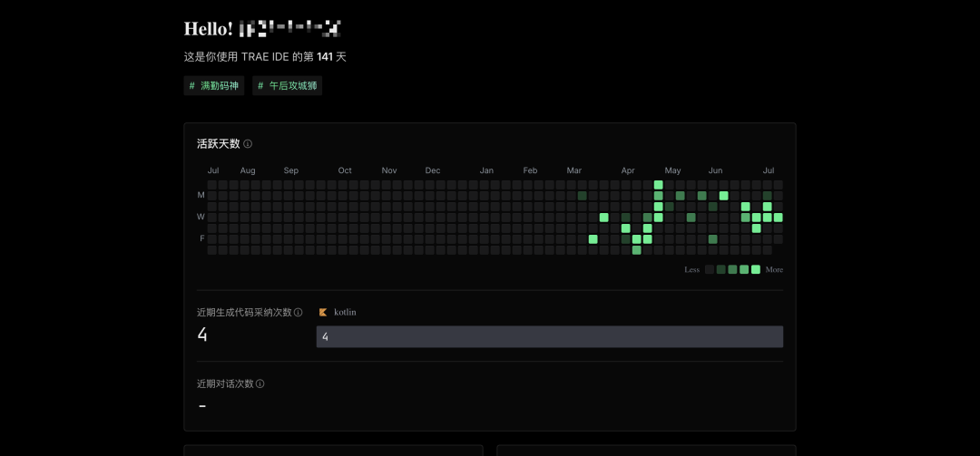Click the info icon beside 活跃天数
The image size is (980, 456).
click(248, 144)
